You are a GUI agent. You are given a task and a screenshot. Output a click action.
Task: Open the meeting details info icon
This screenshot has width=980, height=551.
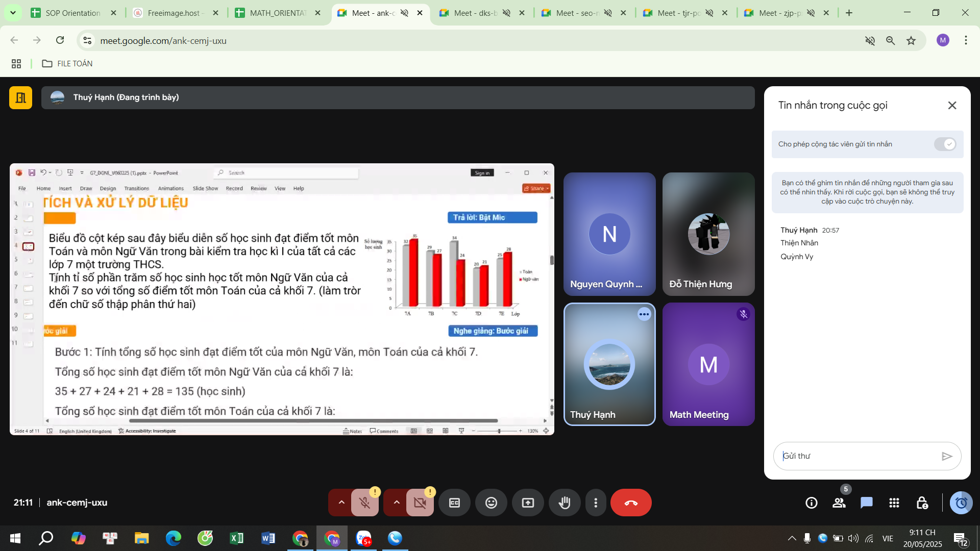pos(811,503)
